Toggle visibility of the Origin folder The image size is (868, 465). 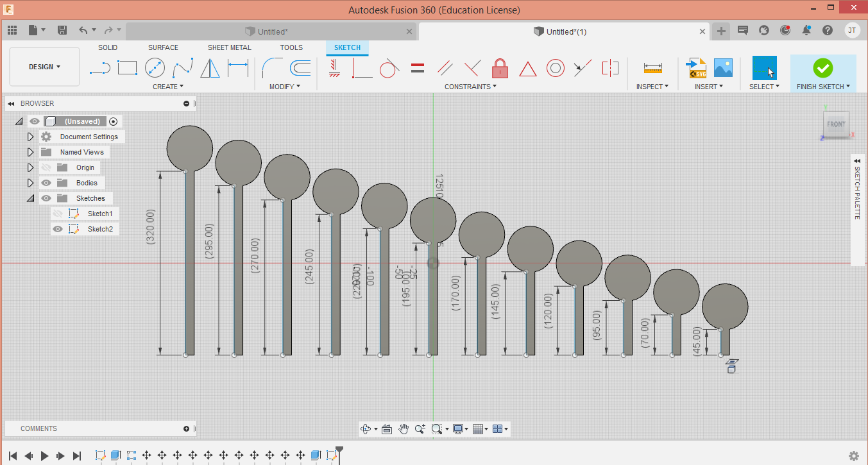(46, 167)
